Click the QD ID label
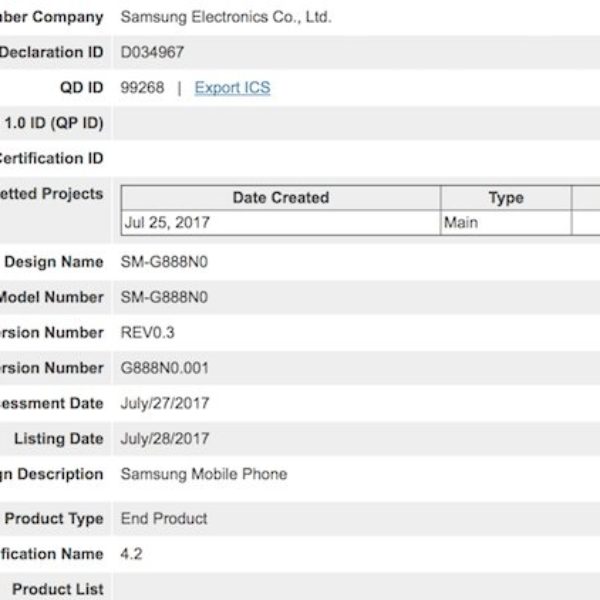The width and height of the screenshot is (600, 600). 82,88
